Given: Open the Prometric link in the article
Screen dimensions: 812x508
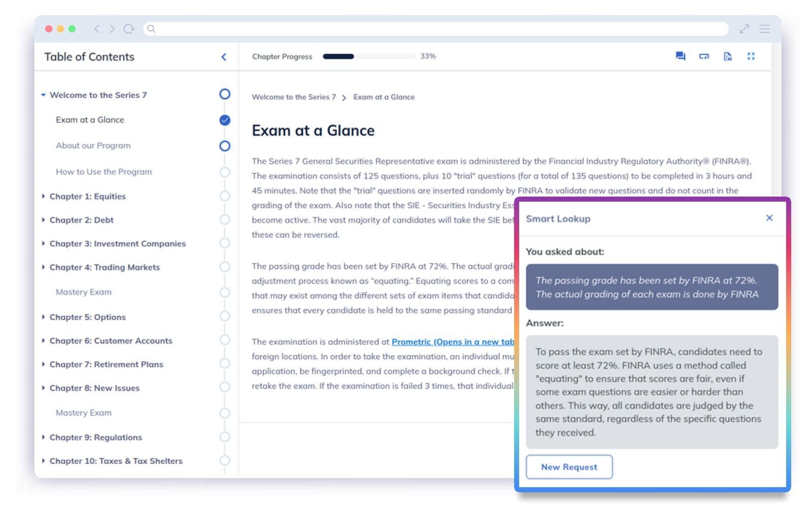Looking at the screenshot, I should tap(452, 342).
